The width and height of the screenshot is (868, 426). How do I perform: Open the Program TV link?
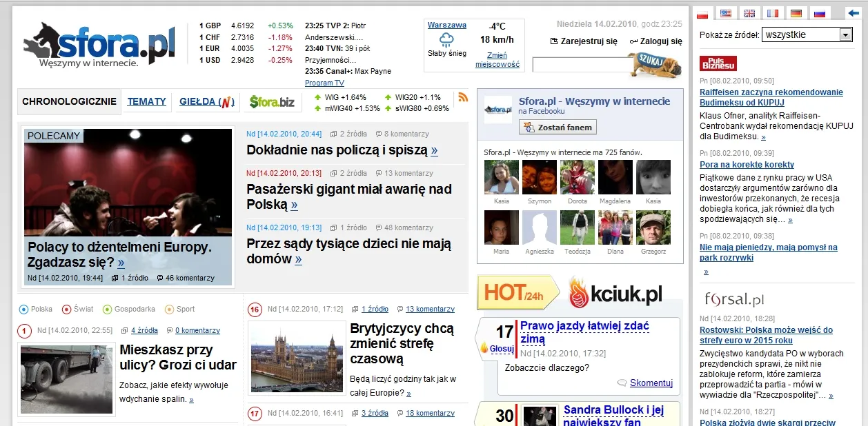(324, 83)
